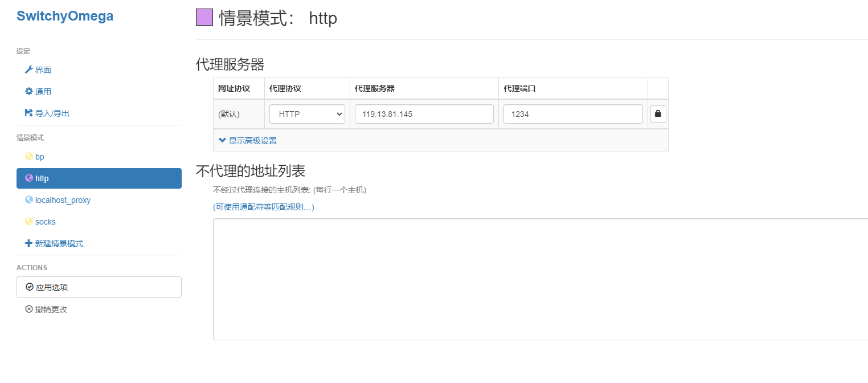Image resolution: width=868 pixels, height=383 pixels.
Task: Open 通用 settings via the gear icon
Action: pos(28,91)
